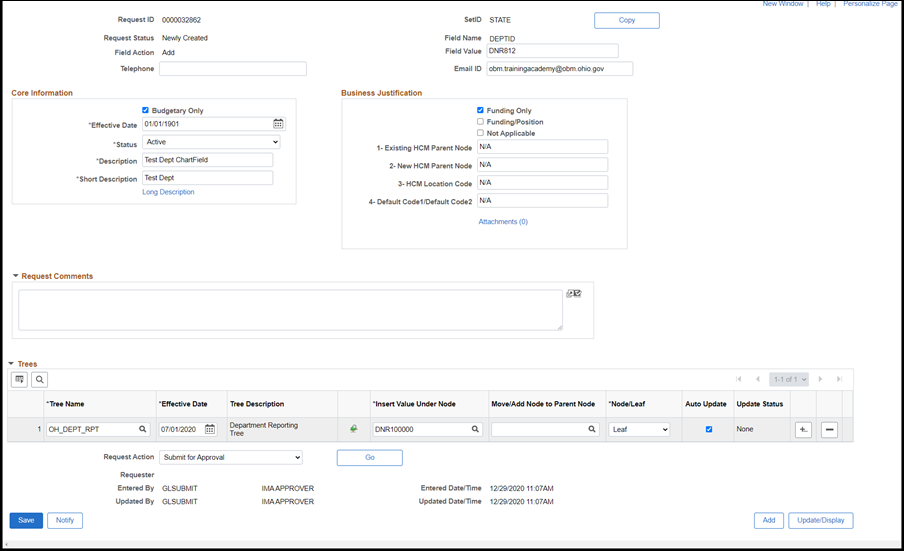Open the Request Action dropdown
Viewport: 904px width, 551px height.
click(230, 457)
